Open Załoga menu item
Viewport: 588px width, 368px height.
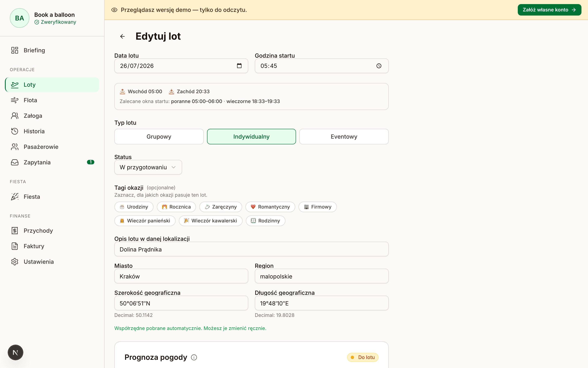click(x=52, y=116)
